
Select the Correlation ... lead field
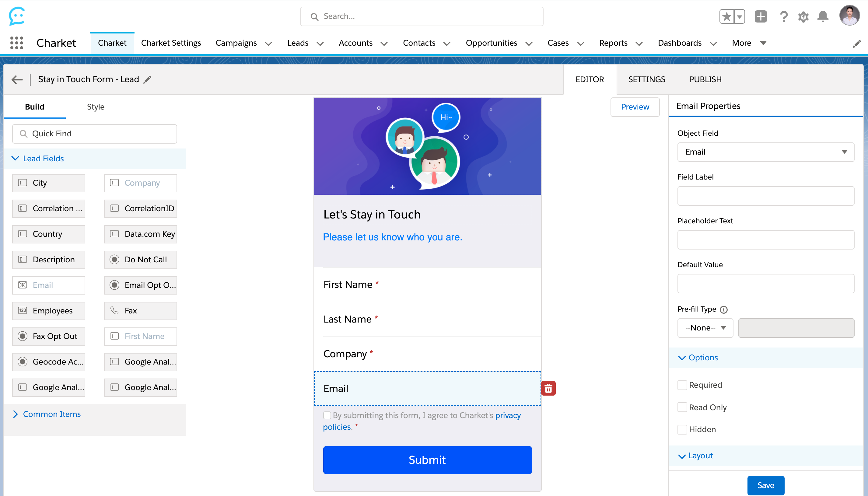click(x=48, y=208)
